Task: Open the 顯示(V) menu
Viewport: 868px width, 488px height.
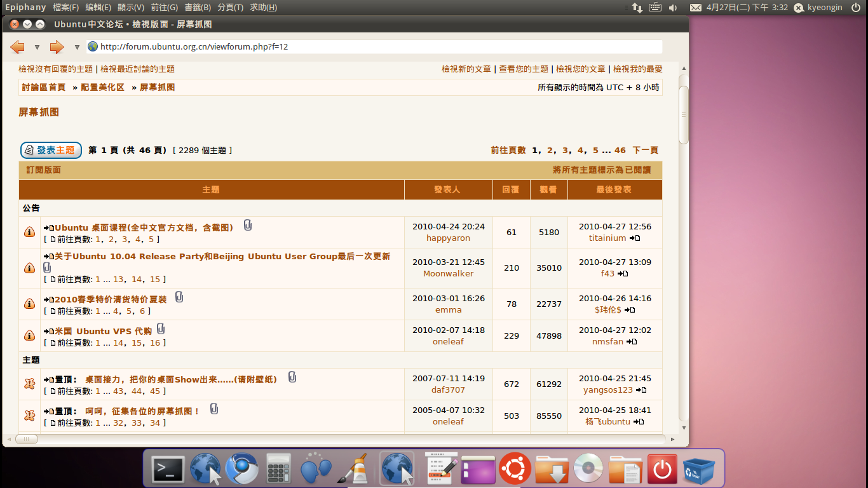Action: [x=130, y=8]
